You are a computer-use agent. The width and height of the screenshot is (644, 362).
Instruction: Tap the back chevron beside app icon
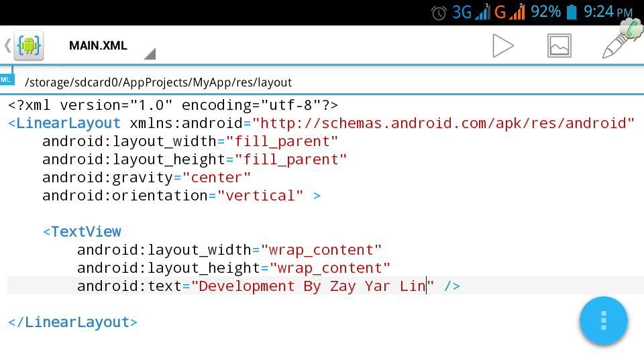7,46
